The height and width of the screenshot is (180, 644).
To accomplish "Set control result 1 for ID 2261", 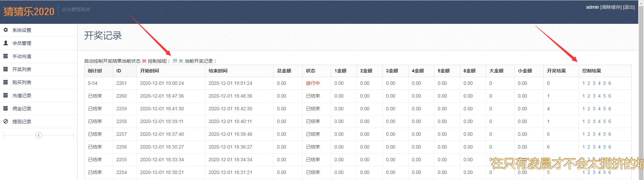I will [584, 83].
